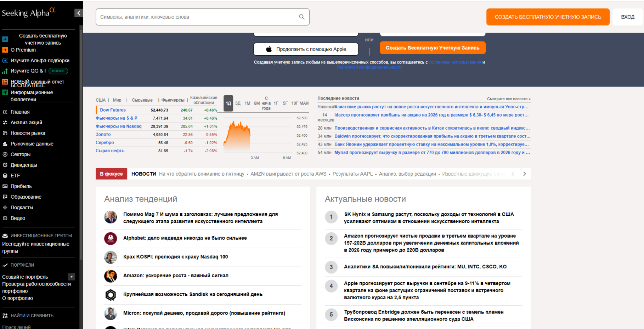This screenshot has height=329, width=644.
Task: Collapse the sidebar with the arrow button
Action: (x=79, y=13)
